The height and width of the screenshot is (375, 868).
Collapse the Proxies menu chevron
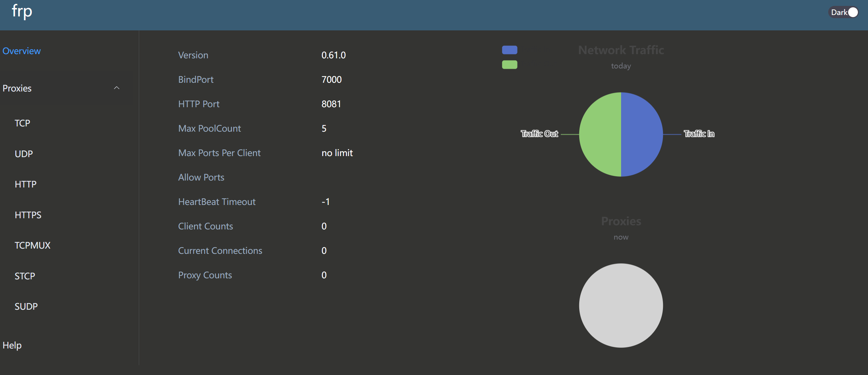(x=116, y=88)
